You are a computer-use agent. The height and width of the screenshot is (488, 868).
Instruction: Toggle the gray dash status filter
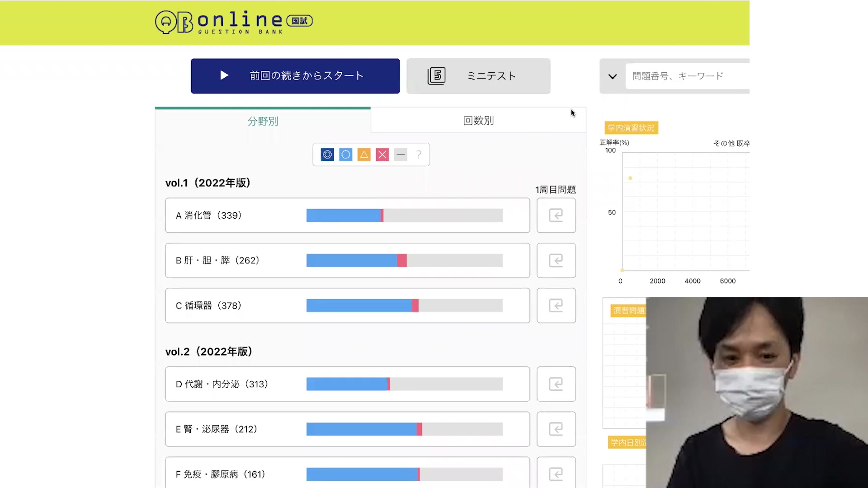pyautogui.click(x=401, y=155)
